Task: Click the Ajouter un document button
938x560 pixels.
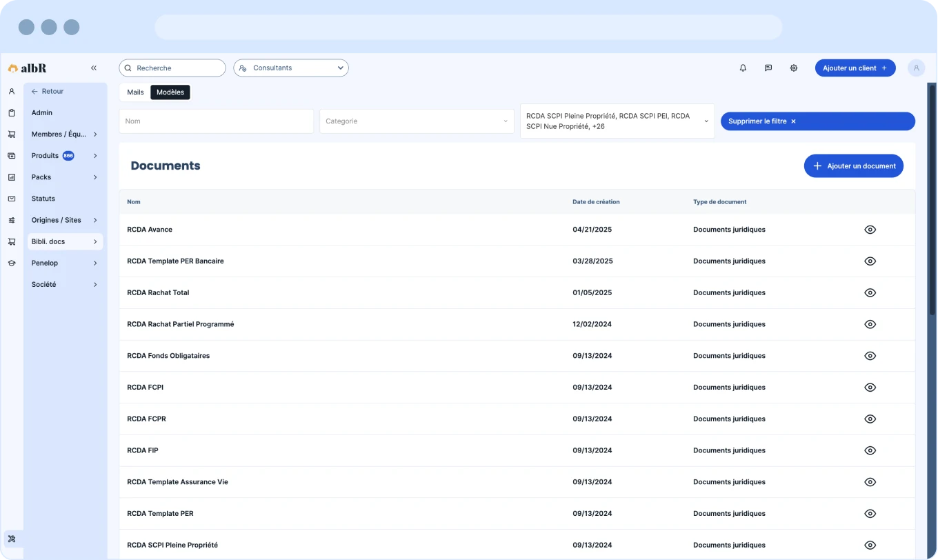Action: tap(853, 166)
